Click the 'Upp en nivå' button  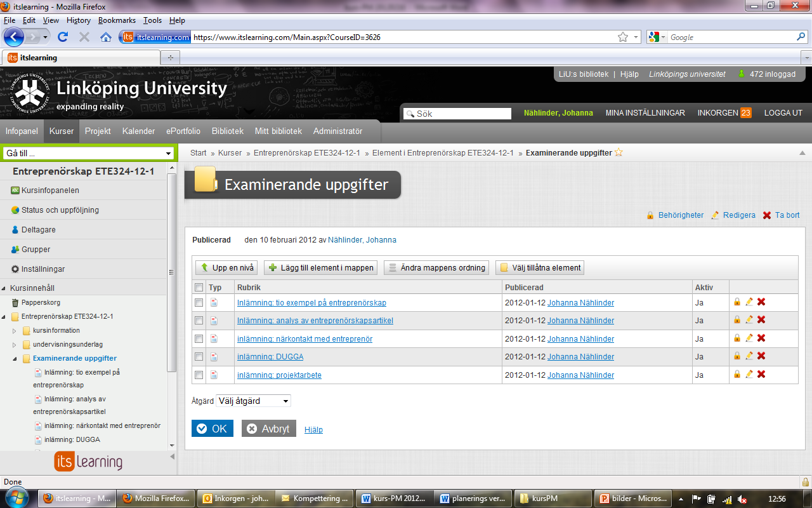226,267
